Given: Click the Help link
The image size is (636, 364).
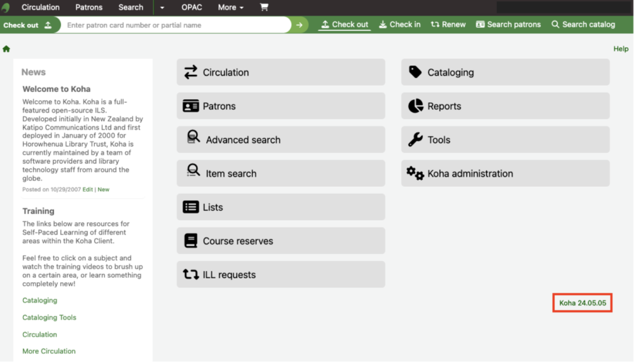Looking at the screenshot, I should click(x=621, y=49).
